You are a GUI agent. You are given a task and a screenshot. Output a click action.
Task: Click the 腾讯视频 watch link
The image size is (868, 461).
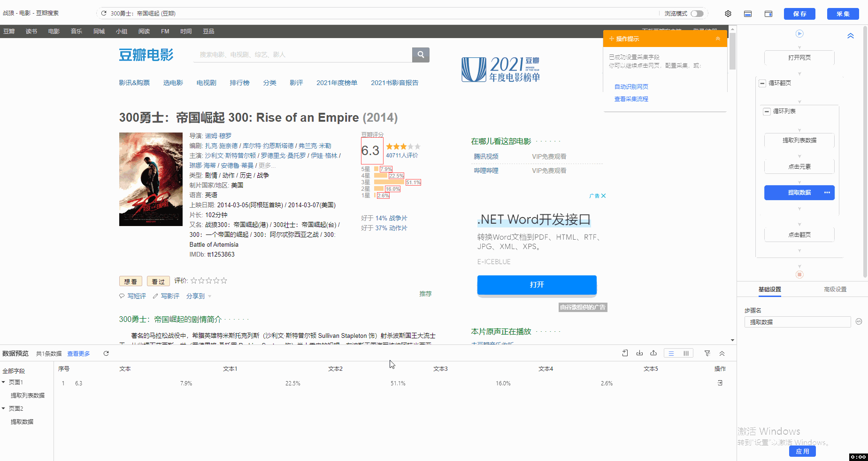click(486, 156)
